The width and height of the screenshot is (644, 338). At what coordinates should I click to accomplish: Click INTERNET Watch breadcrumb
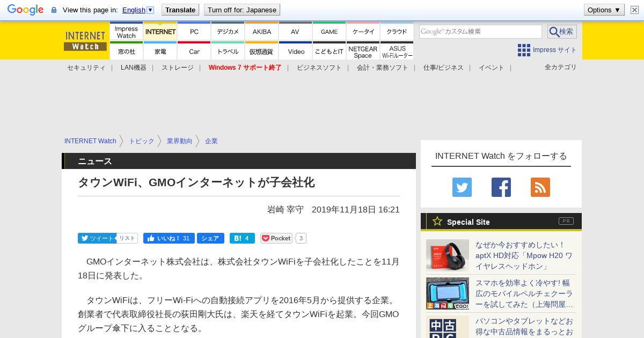[90, 141]
